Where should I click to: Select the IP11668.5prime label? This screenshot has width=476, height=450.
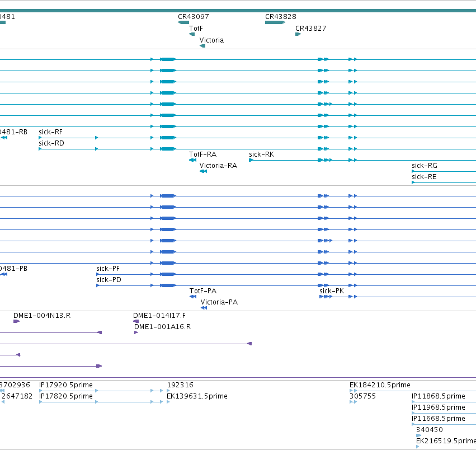(439, 419)
